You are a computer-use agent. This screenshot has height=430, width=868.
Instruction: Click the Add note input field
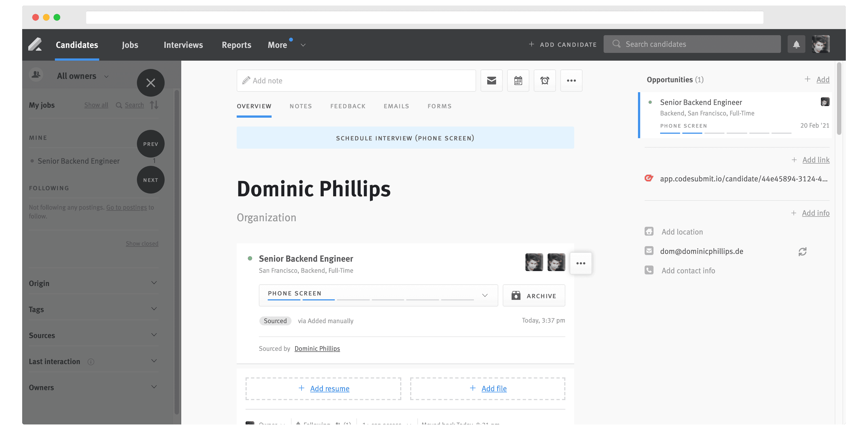click(x=356, y=81)
